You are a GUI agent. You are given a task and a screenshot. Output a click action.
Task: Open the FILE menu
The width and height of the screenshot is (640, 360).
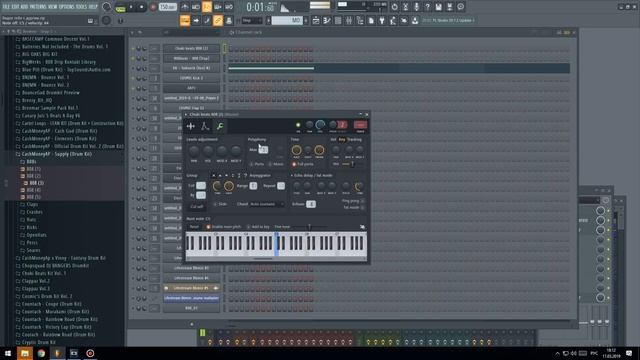[6, 7]
